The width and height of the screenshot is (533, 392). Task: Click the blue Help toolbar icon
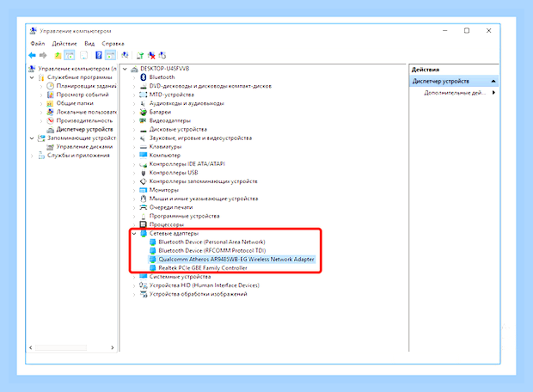98,55
